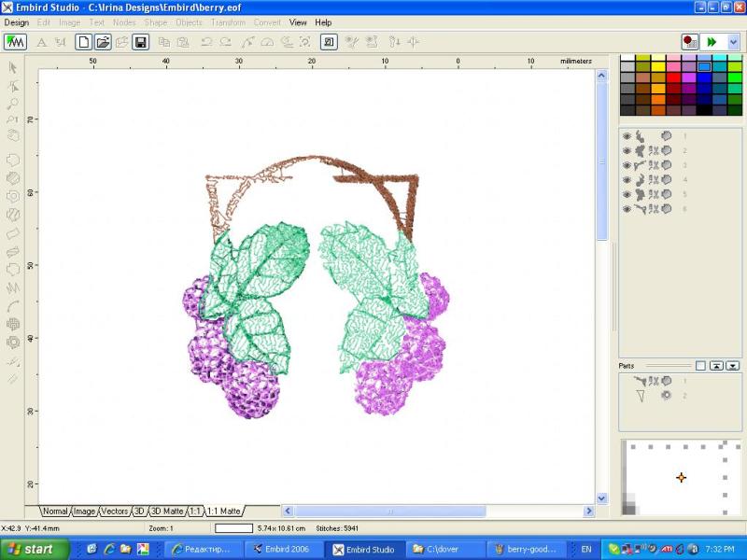The height and width of the screenshot is (560, 747).
Task: Click the Parts panel down arrow button
Action: (732, 366)
